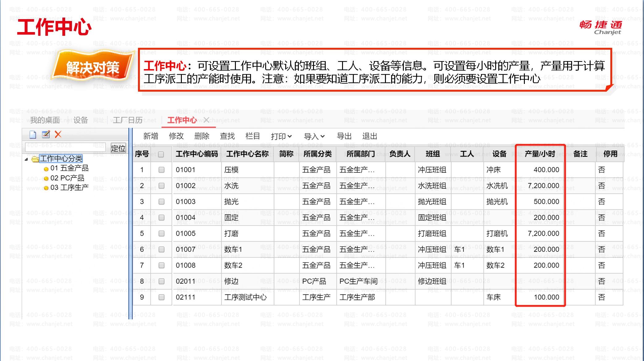Select tree item 03 工序生产
Image resolution: width=644 pixels, height=361 pixels.
click(69, 188)
